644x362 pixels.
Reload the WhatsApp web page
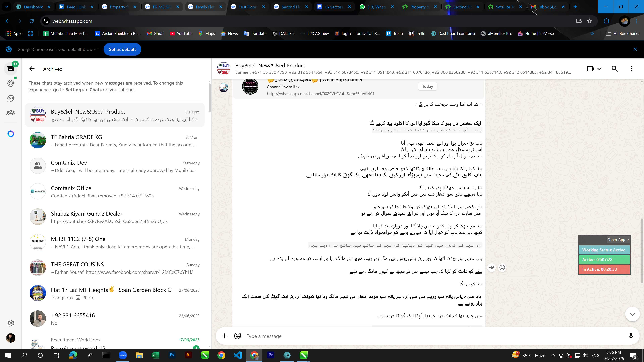(32, 21)
